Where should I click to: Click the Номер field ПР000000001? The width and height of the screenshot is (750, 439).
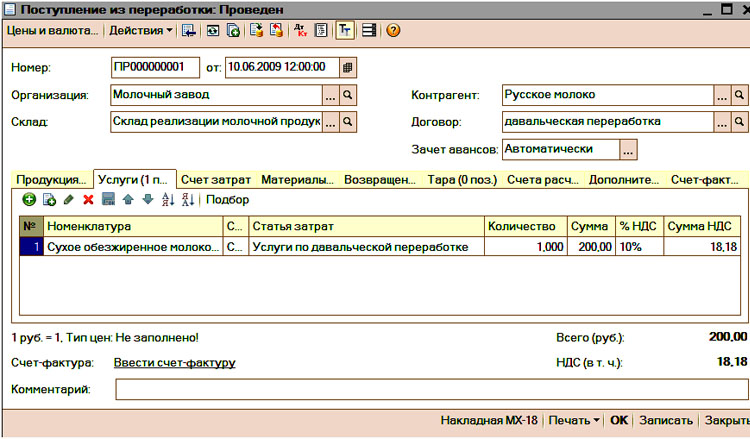[155, 67]
